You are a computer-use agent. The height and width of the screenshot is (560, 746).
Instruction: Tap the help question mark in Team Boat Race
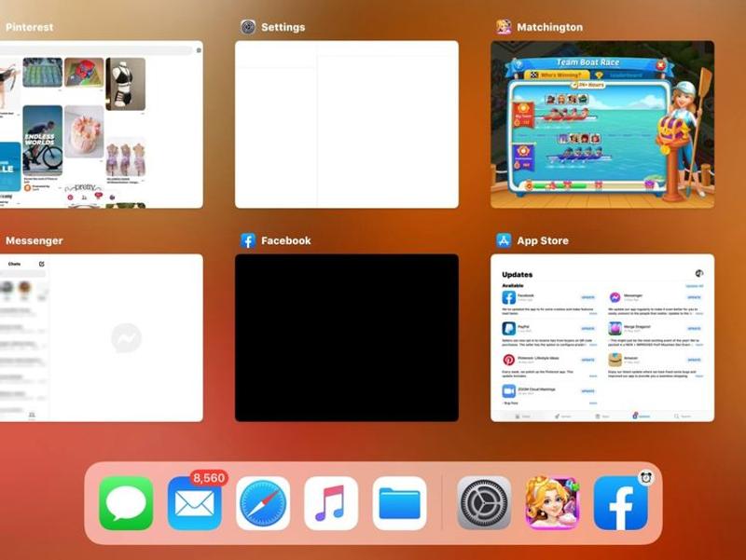[x=518, y=65]
